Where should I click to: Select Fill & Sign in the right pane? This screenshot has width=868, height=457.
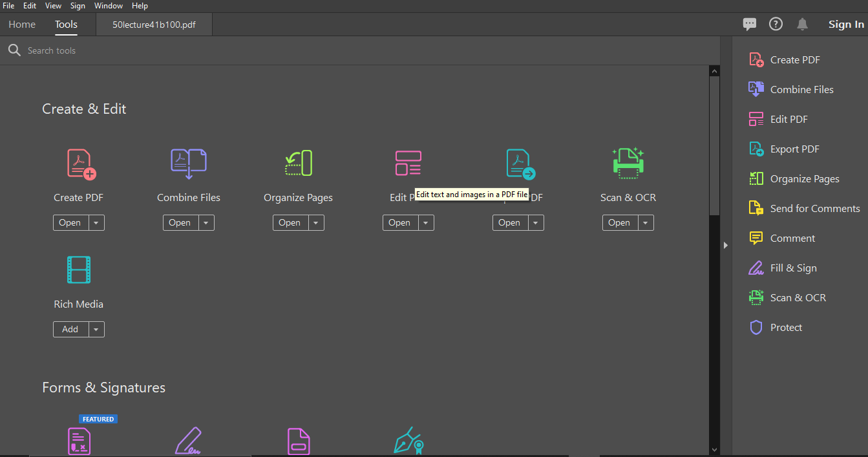(x=783, y=268)
